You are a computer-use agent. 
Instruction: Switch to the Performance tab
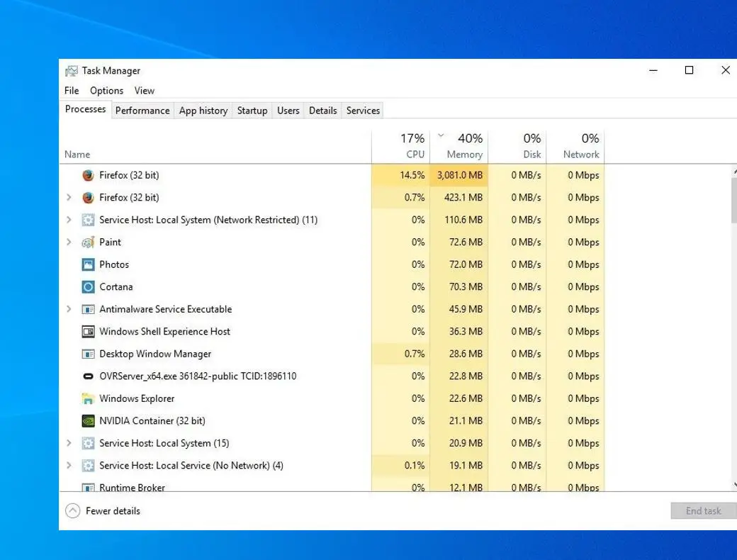142,111
